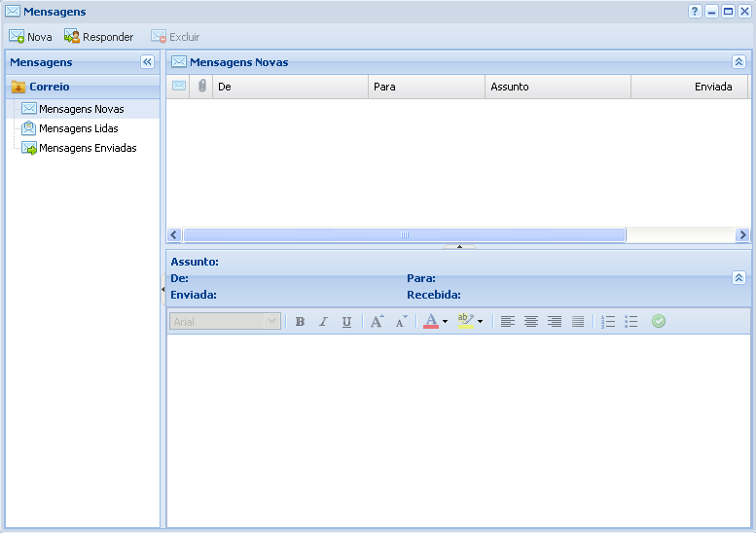Open the Mensagens Novas folder

click(x=81, y=109)
